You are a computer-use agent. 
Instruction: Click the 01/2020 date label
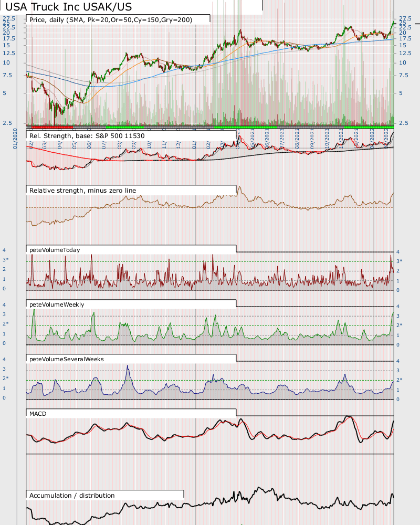pyautogui.click(x=15, y=138)
